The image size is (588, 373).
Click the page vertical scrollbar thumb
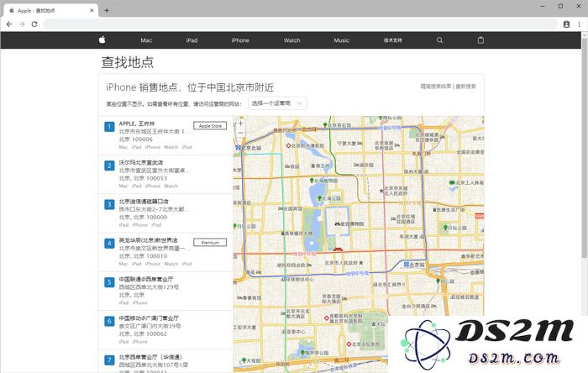coord(585,146)
